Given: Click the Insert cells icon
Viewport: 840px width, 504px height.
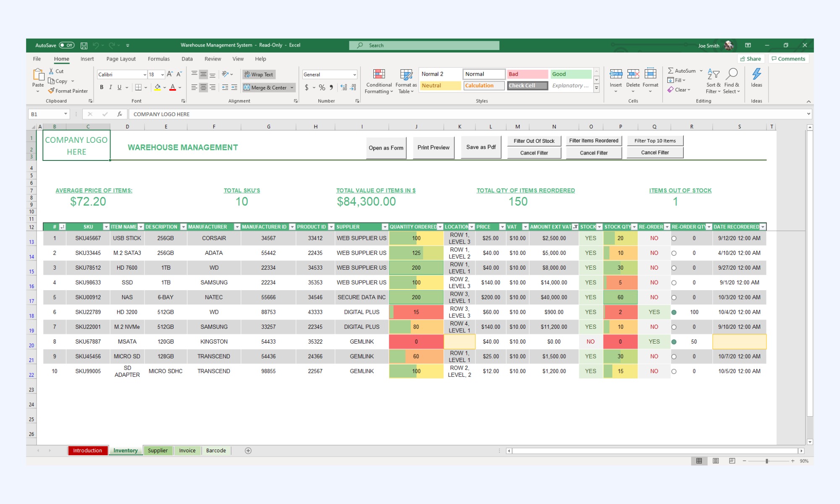Looking at the screenshot, I should [616, 75].
